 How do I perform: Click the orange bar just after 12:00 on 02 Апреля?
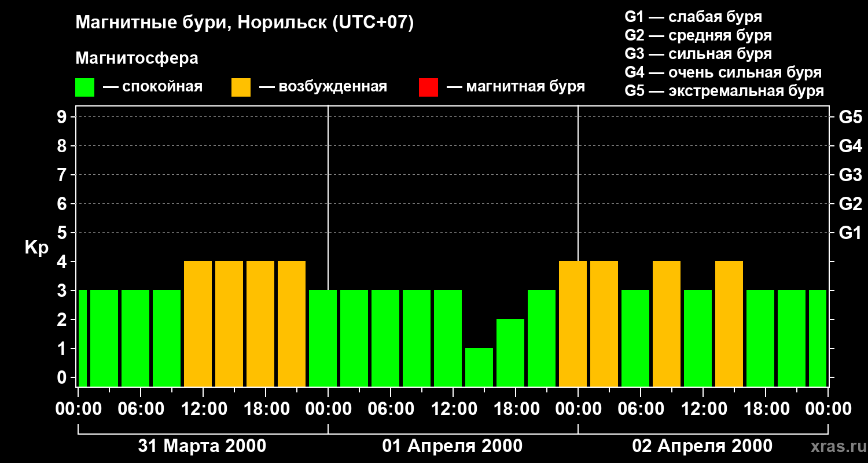point(729,324)
